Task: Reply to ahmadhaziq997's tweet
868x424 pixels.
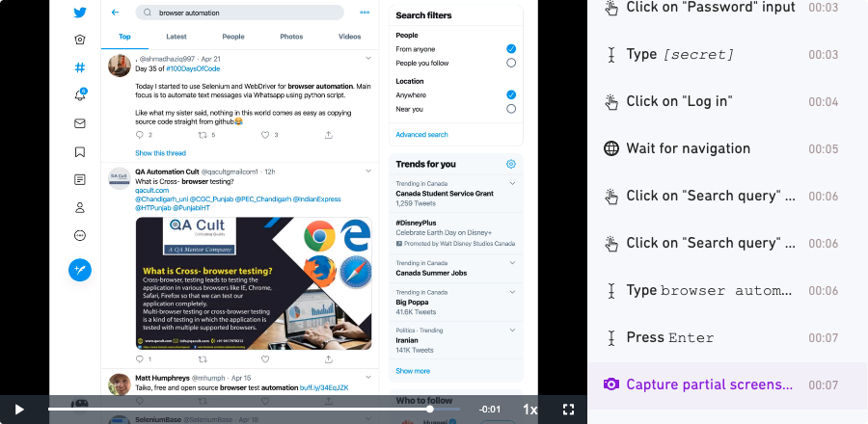Action: click(140, 135)
